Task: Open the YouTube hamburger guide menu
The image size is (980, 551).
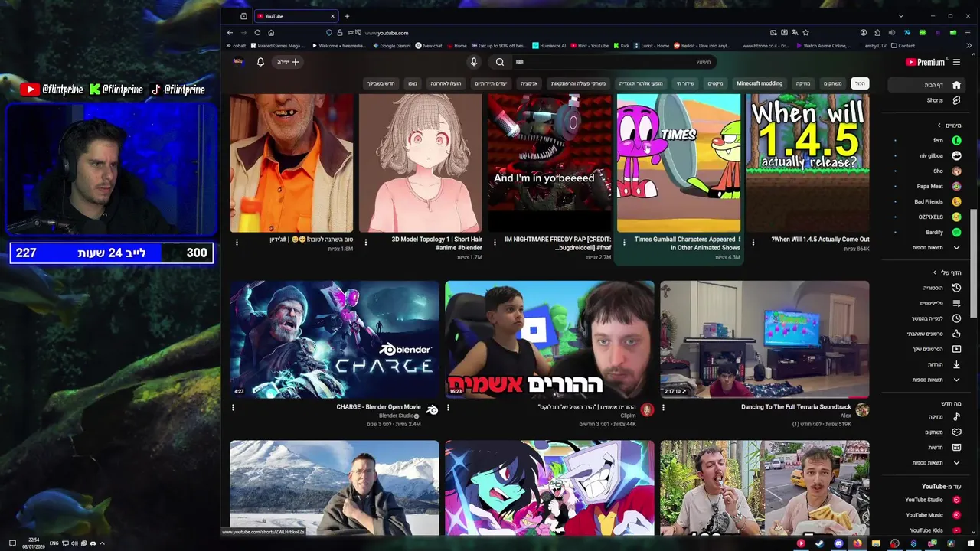Action: coord(956,62)
